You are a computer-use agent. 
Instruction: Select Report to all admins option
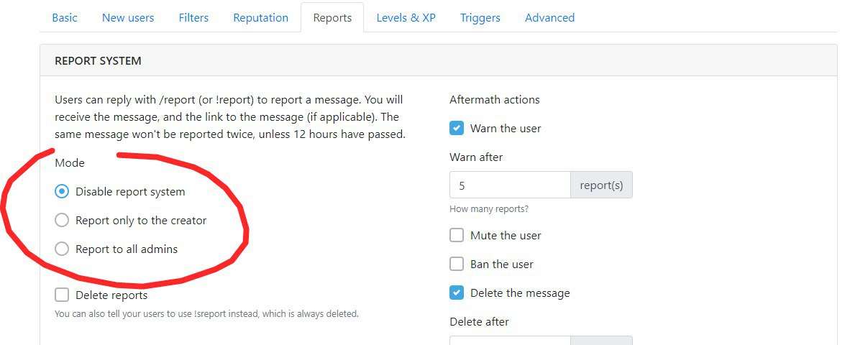[62, 249]
